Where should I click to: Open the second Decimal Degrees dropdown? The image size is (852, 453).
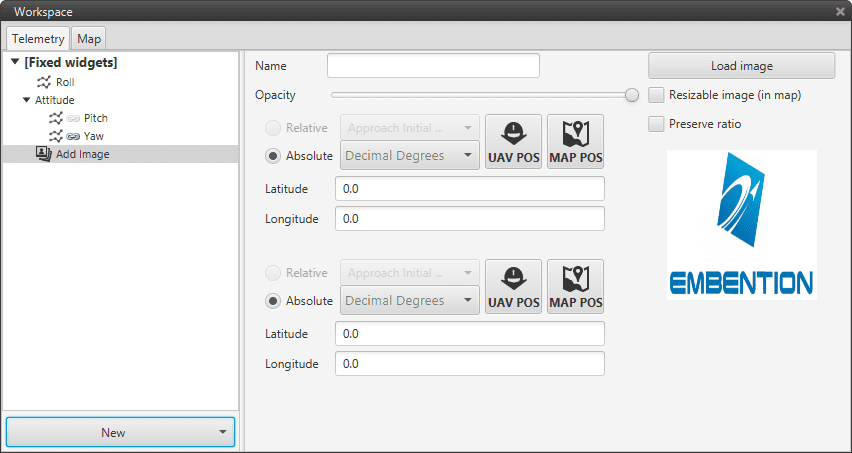pos(410,301)
